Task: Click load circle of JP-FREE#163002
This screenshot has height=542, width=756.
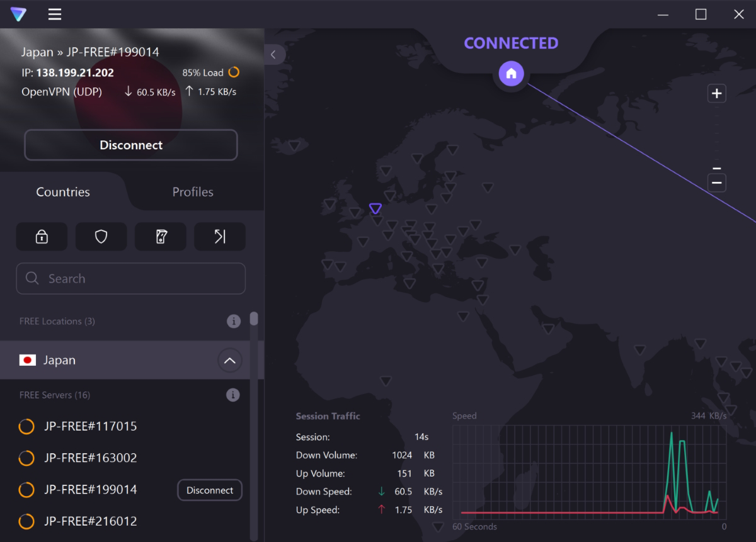Action: click(26, 458)
